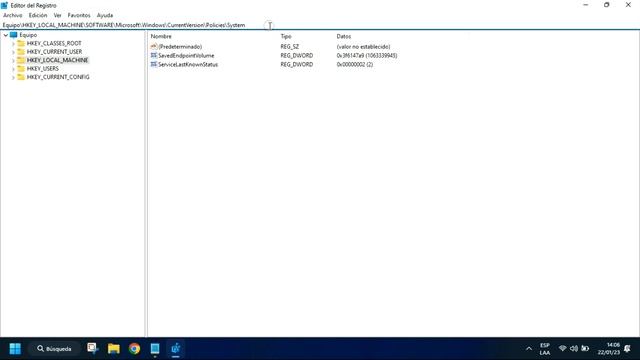Open the Edición menu
Viewport: 640px width, 360px height.
click(x=38, y=15)
